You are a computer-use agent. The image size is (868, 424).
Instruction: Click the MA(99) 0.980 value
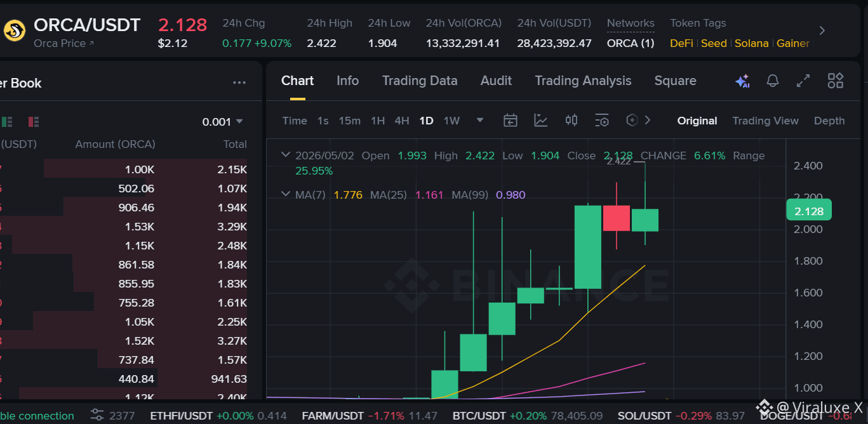point(511,195)
